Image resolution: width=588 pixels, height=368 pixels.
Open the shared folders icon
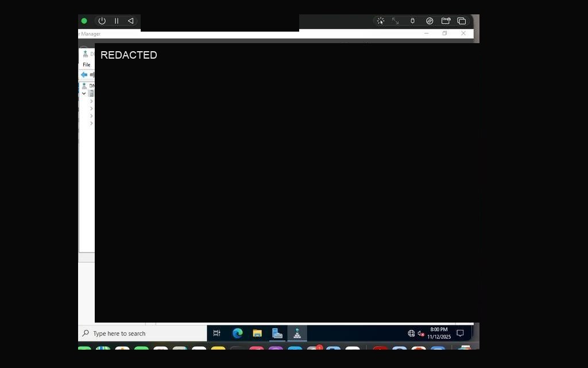446,21
